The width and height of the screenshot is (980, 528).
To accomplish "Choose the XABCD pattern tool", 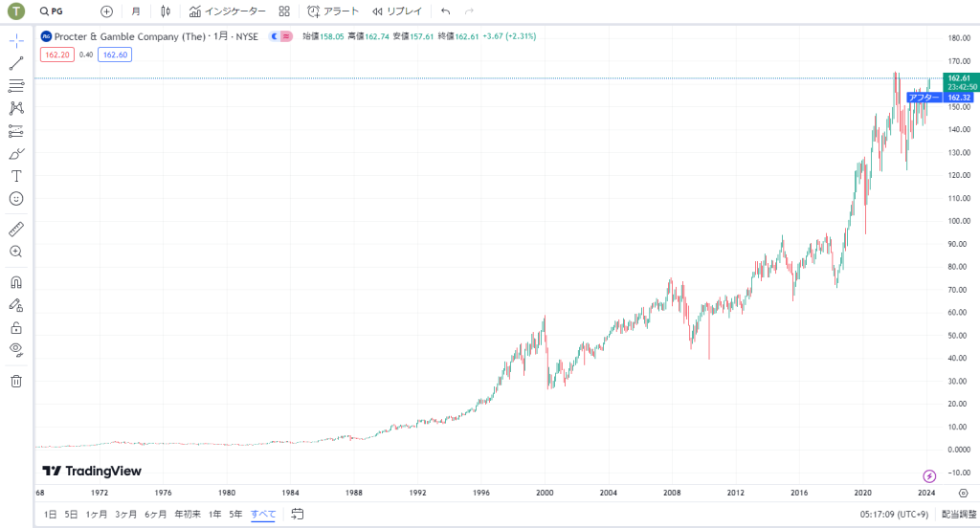I will point(16,108).
